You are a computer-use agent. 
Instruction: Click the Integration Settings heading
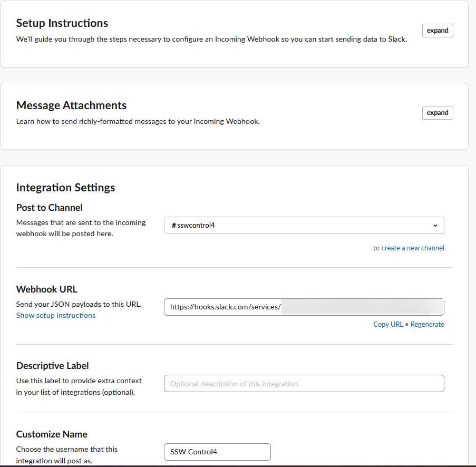[65, 188]
